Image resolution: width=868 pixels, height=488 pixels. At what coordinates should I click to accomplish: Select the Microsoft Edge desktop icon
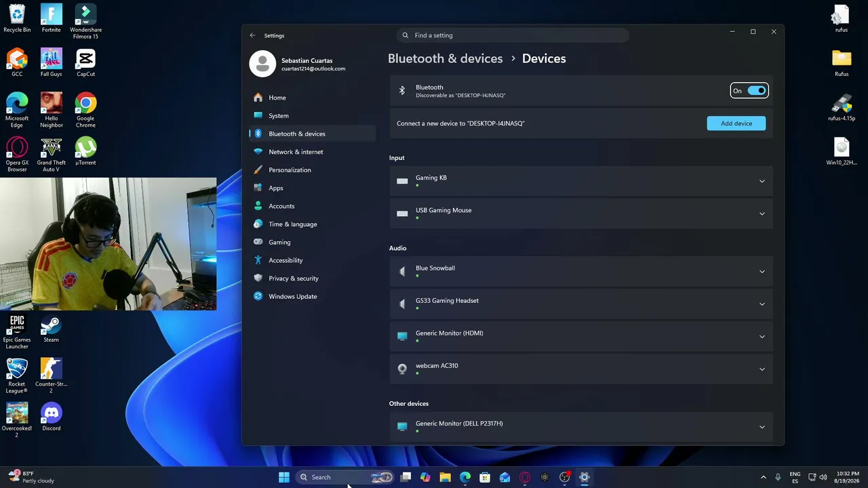(17, 110)
